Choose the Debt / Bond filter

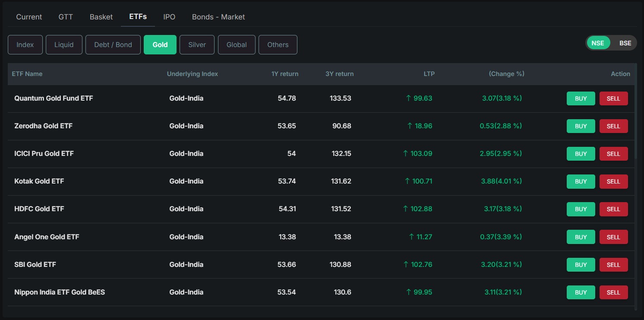(x=113, y=44)
